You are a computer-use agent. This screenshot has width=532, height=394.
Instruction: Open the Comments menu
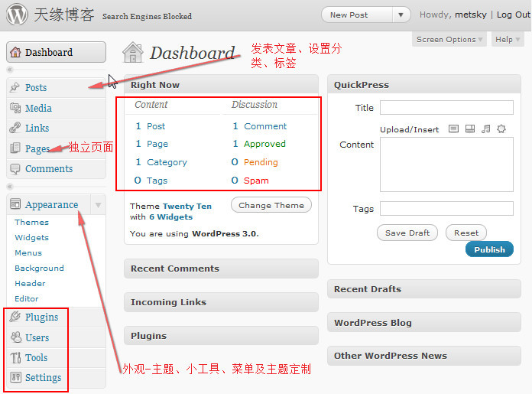[x=56, y=169]
